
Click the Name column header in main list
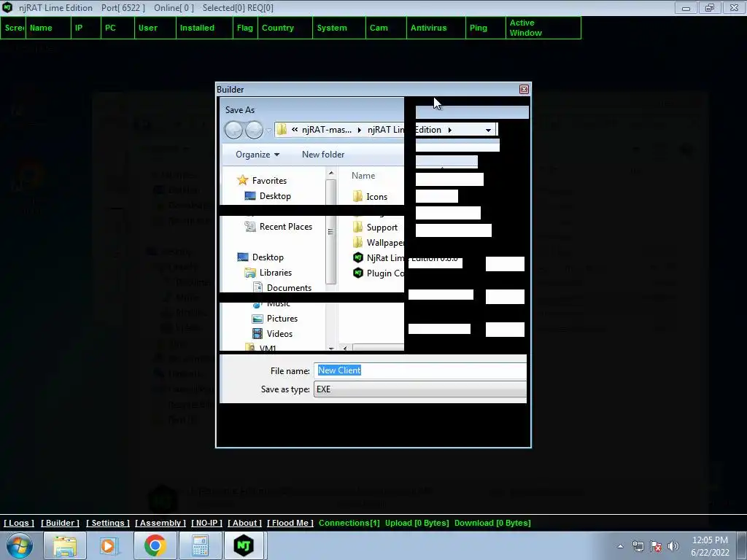tap(48, 28)
